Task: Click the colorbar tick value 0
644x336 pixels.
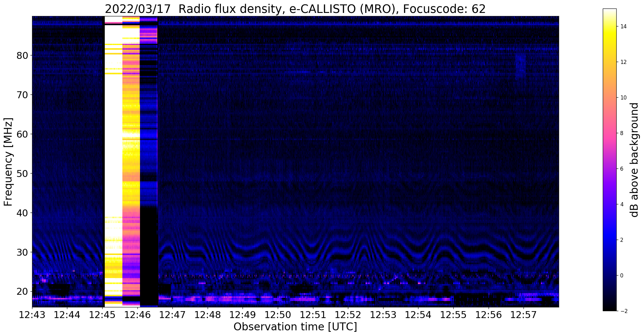Action: pyautogui.click(x=621, y=276)
